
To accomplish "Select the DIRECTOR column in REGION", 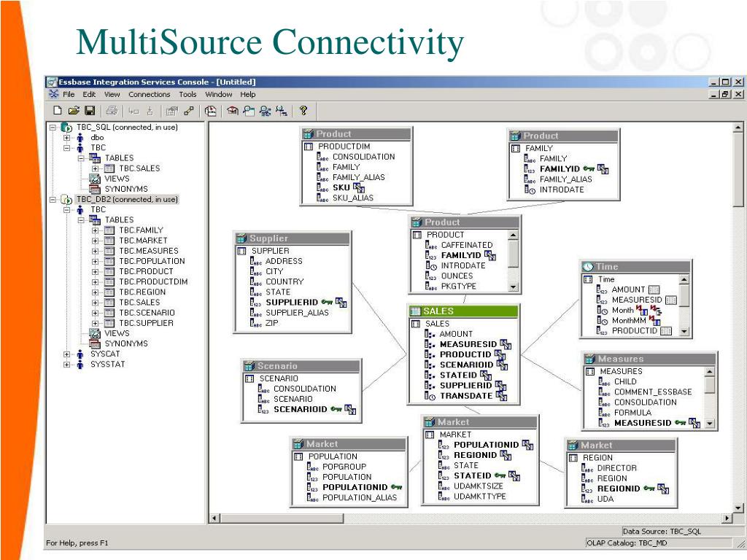I will coord(617,468).
